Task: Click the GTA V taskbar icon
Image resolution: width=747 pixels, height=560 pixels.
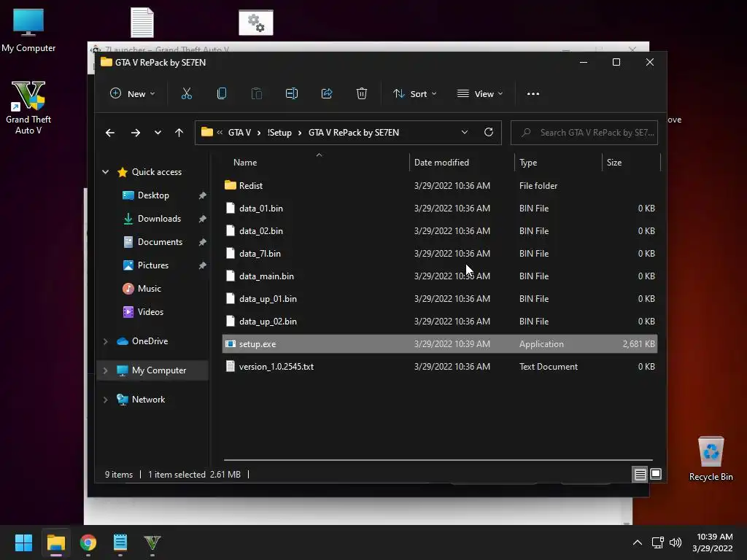Action: [x=152, y=542]
